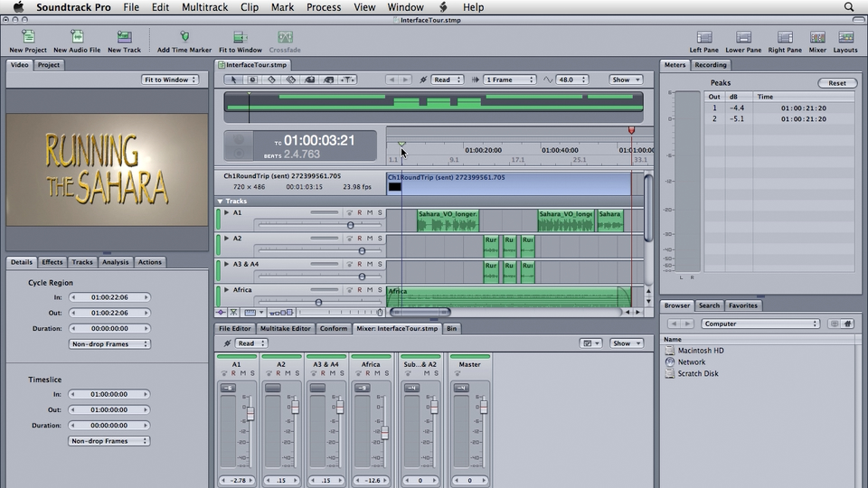Image resolution: width=868 pixels, height=488 pixels.
Task: Switch to the Effects tab
Action: [52, 262]
